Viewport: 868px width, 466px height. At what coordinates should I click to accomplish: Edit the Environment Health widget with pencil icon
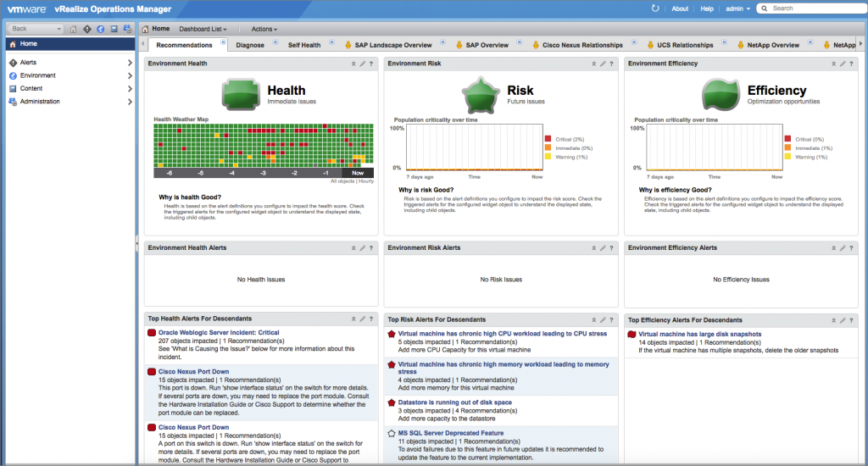[363, 64]
